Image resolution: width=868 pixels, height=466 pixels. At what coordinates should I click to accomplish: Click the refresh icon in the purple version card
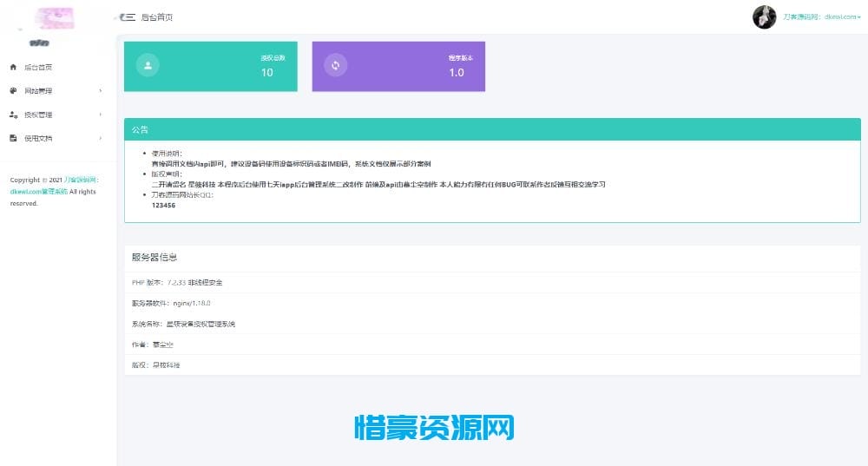pos(335,65)
